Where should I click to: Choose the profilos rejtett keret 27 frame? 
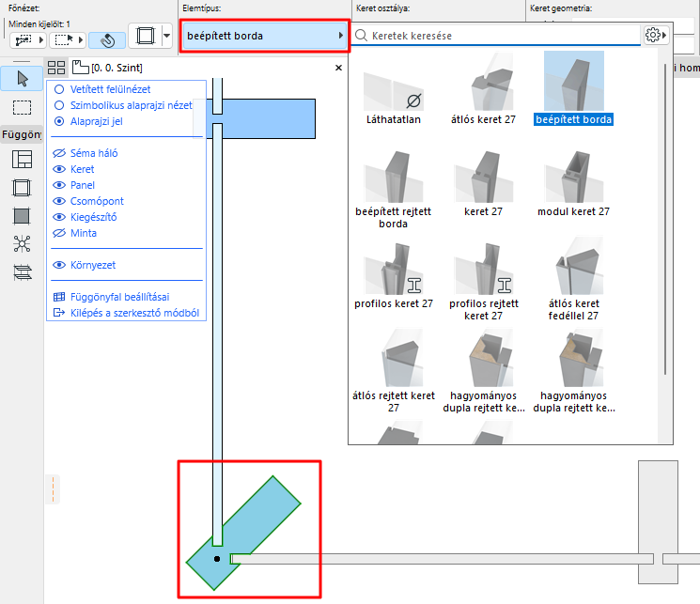484,281
